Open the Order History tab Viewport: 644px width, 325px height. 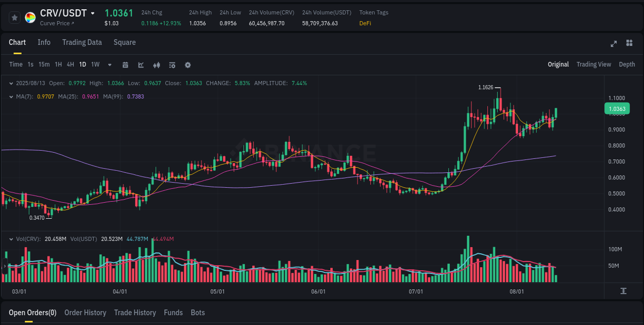click(85, 313)
